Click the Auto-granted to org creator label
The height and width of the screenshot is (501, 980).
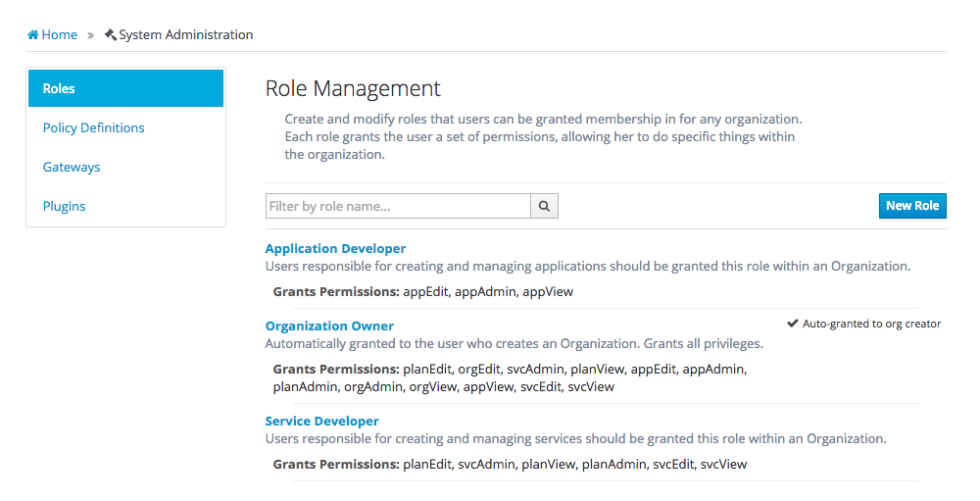[x=871, y=324]
